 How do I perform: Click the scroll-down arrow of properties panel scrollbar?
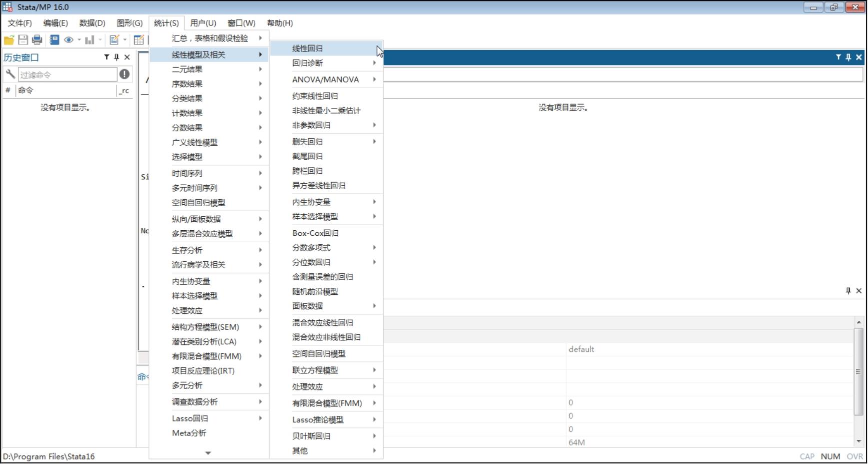858,441
